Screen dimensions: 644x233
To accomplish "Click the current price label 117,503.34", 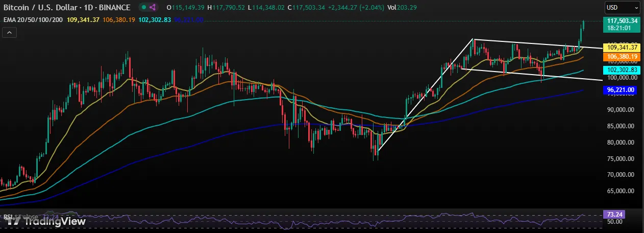I will 621,21.
